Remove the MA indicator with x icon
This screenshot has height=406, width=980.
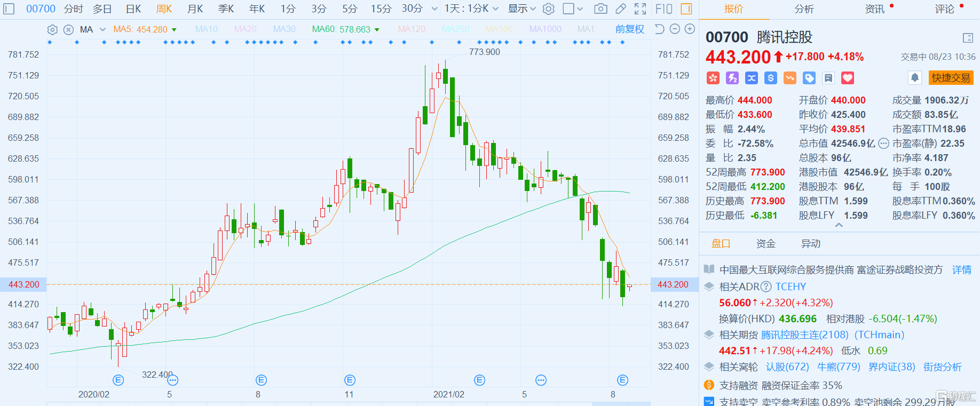click(x=68, y=29)
